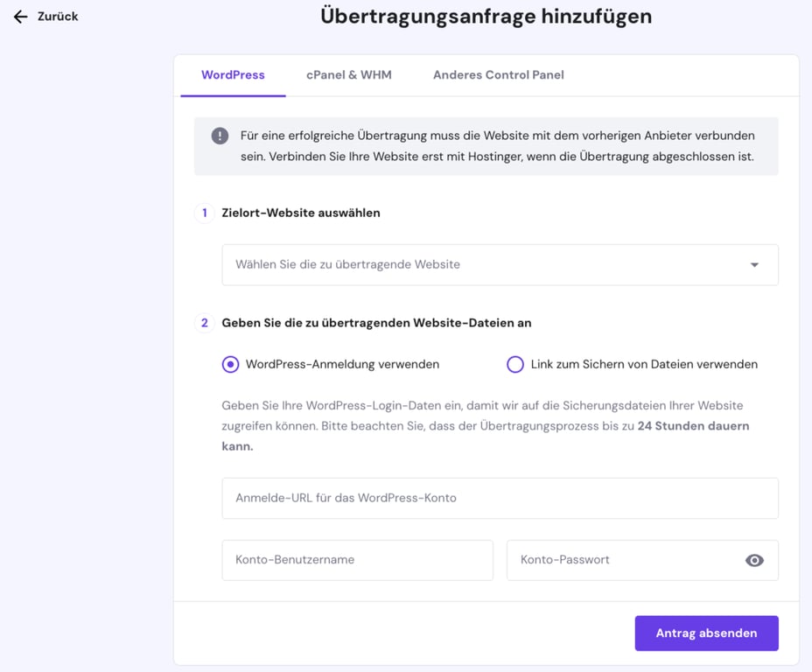Select the currently active WordPress tab
The image size is (812, 672).
point(233,75)
